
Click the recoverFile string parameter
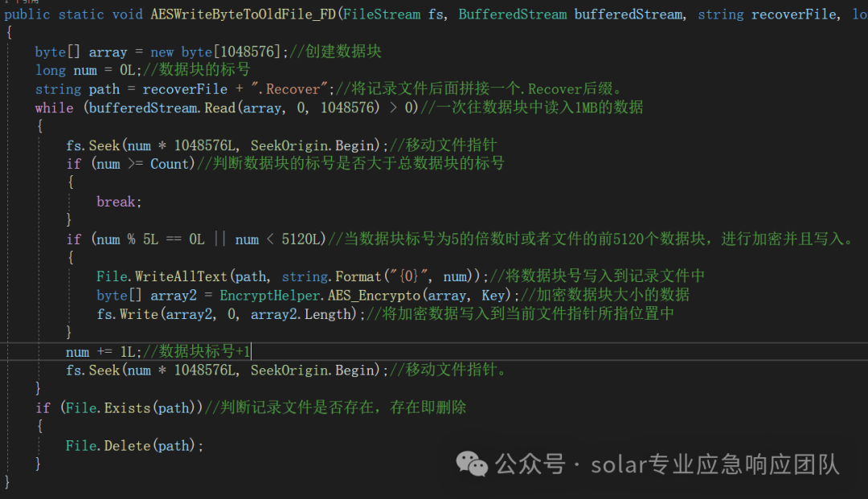[792, 14]
